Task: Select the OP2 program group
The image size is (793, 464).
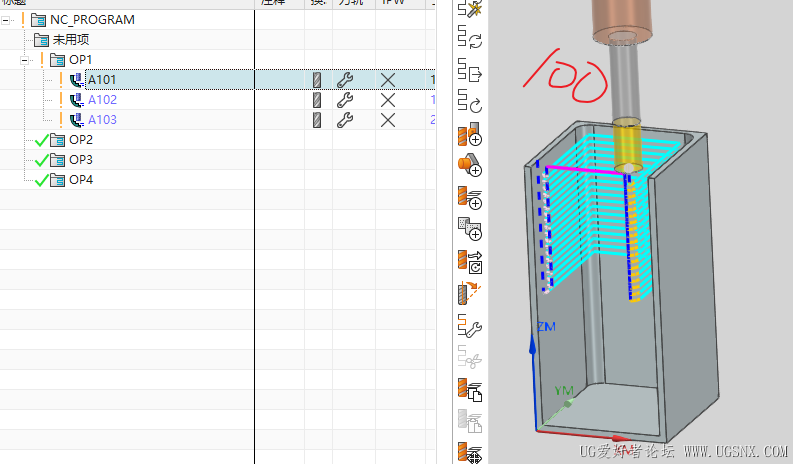Action: click(x=80, y=140)
